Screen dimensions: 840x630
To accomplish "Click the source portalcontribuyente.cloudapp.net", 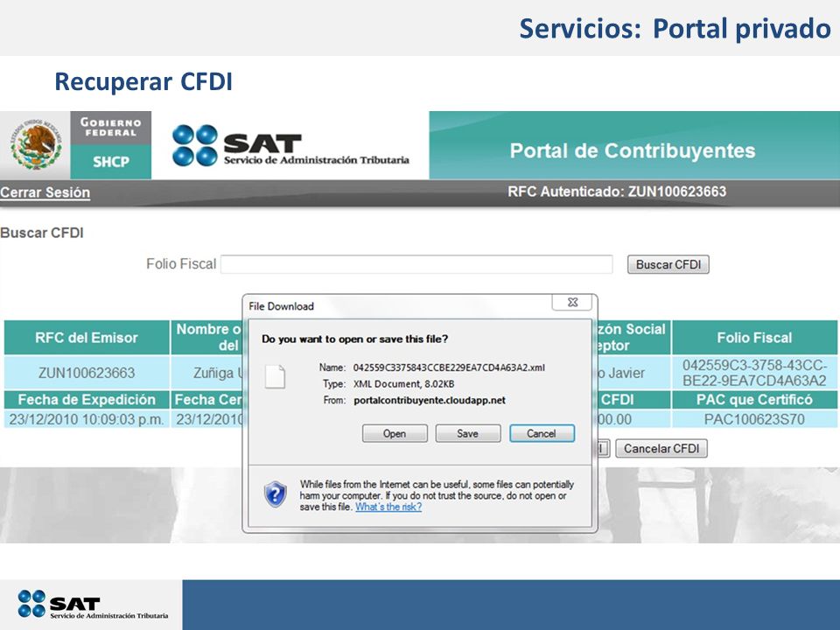I will 430,400.
